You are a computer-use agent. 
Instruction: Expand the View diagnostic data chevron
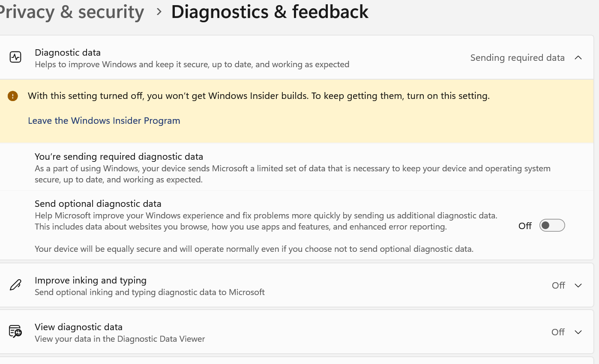(578, 332)
